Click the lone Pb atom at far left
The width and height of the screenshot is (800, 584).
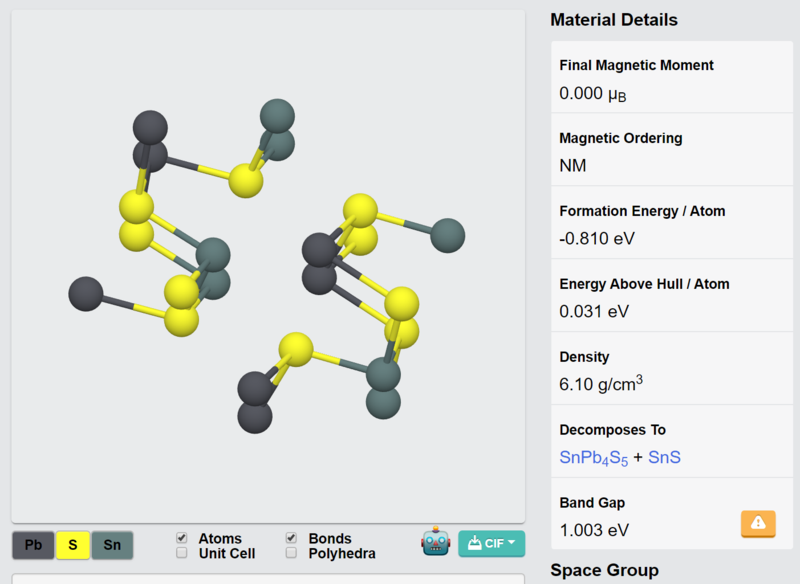pyautogui.click(x=86, y=294)
